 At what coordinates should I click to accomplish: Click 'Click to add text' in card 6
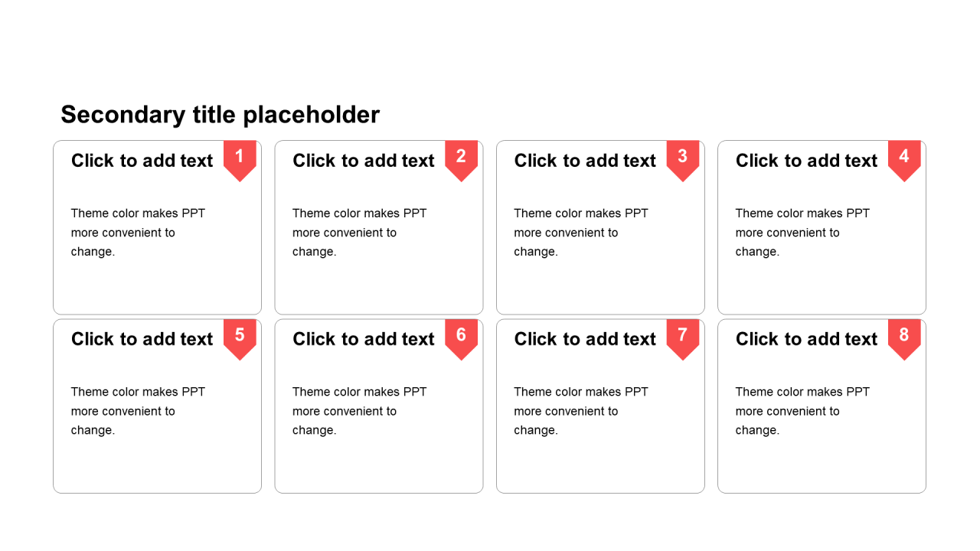[363, 339]
